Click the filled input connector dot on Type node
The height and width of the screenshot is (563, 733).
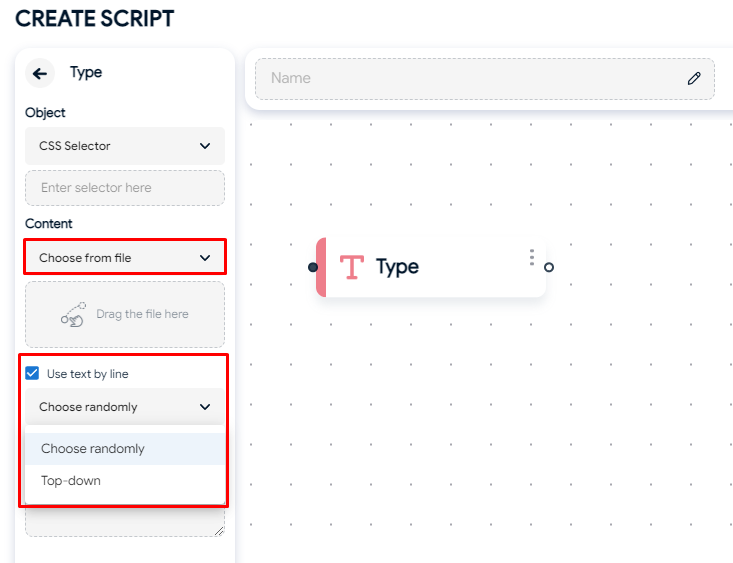coord(313,267)
